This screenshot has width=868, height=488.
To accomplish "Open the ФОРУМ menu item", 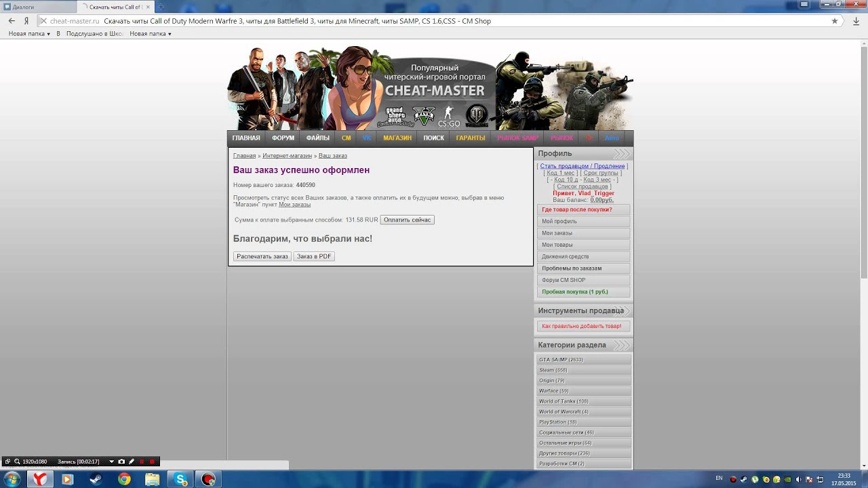I will coord(283,138).
